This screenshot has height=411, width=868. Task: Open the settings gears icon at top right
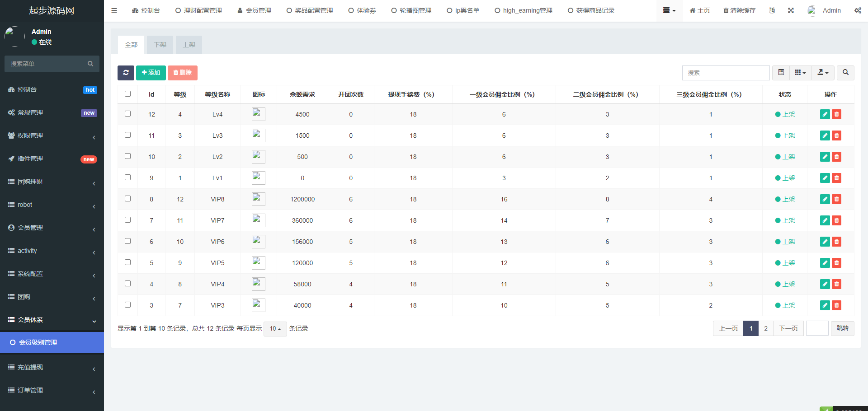click(858, 10)
